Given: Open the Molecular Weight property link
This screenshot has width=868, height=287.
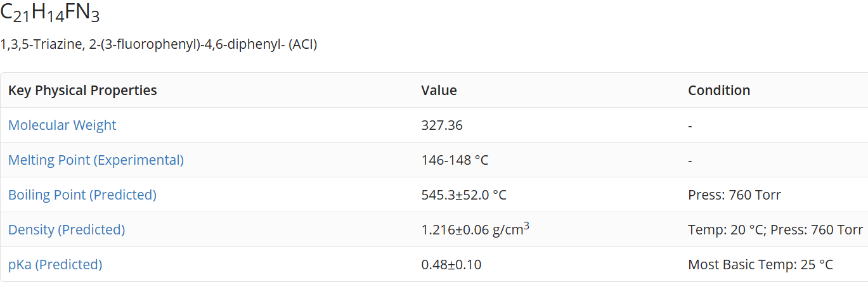Looking at the screenshot, I should (62, 125).
